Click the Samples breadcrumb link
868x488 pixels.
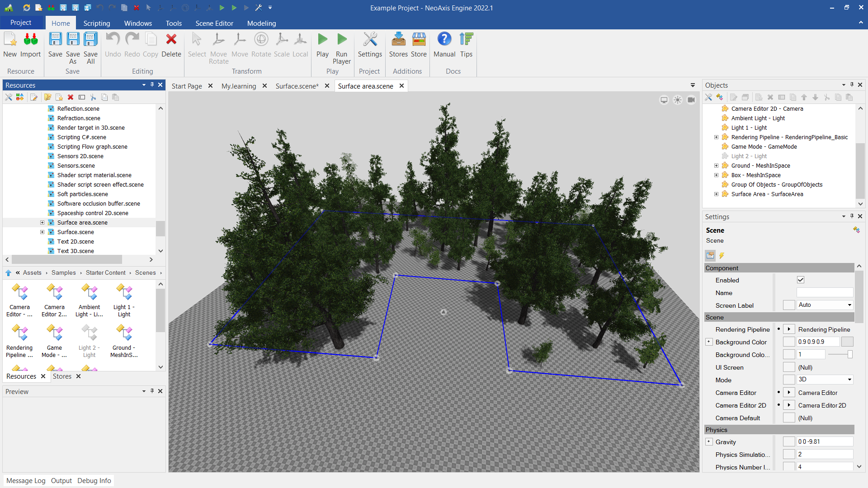(63, 272)
